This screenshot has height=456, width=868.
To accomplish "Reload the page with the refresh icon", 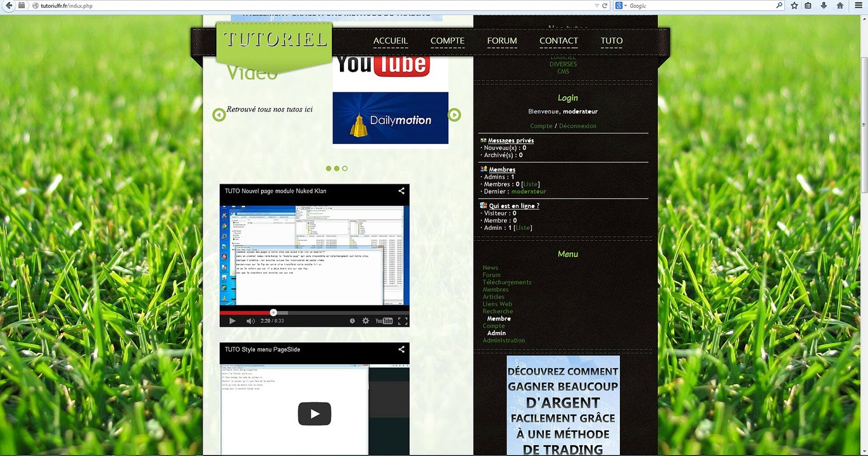I will pyautogui.click(x=605, y=5).
